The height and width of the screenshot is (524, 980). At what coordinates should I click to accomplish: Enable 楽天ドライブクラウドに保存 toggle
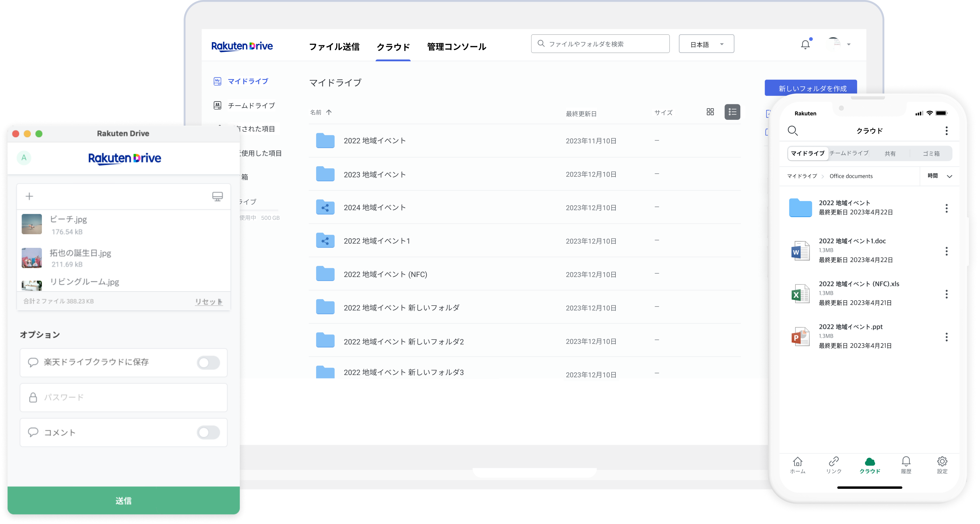(208, 363)
